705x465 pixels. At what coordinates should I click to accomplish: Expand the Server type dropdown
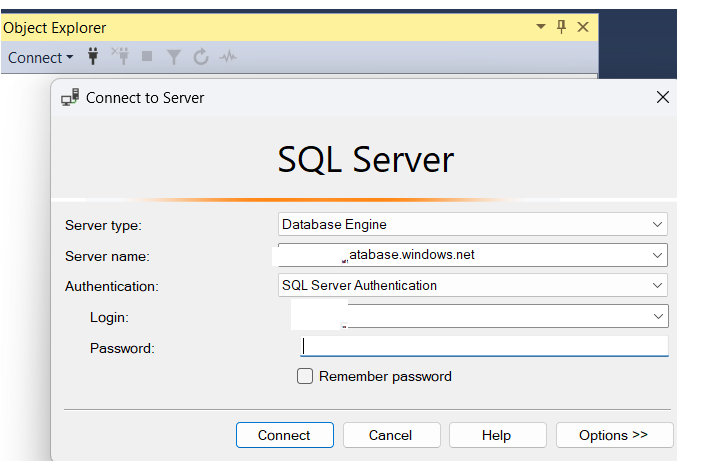pyautogui.click(x=657, y=224)
